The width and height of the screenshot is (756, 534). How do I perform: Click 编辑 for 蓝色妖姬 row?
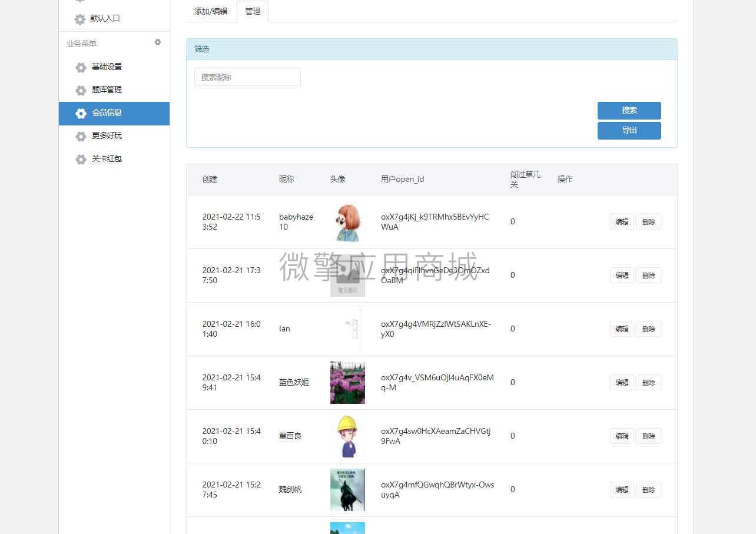click(x=622, y=383)
